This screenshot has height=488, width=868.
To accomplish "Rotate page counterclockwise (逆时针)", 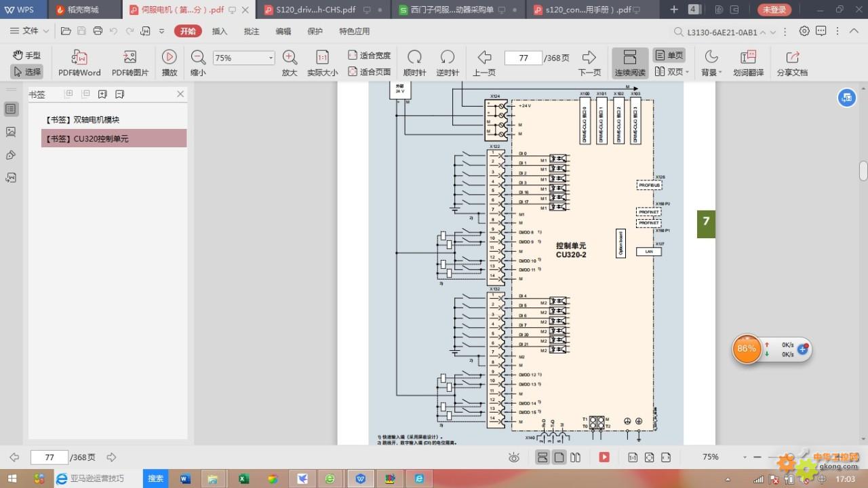I will coord(448,63).
